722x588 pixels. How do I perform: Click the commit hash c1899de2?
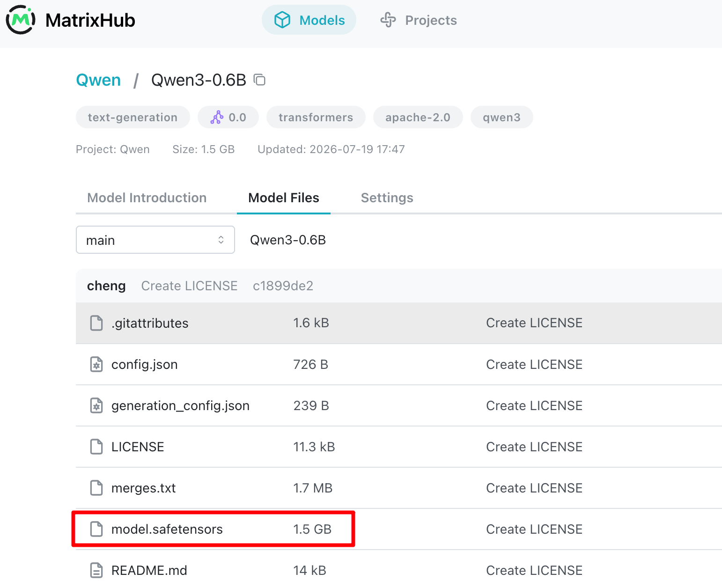(283, 286)
